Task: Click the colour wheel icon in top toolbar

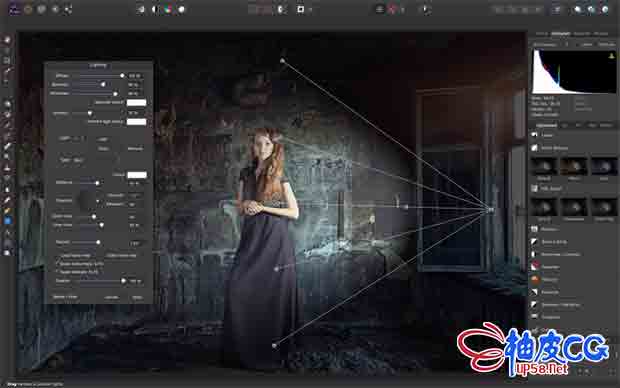Action: tap(168, 9)
